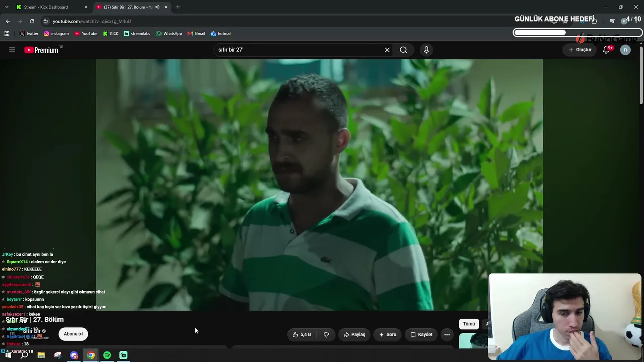Subscribe with the Abone ol button
This screenshot has height=362, width=644.
coord(73,334)
